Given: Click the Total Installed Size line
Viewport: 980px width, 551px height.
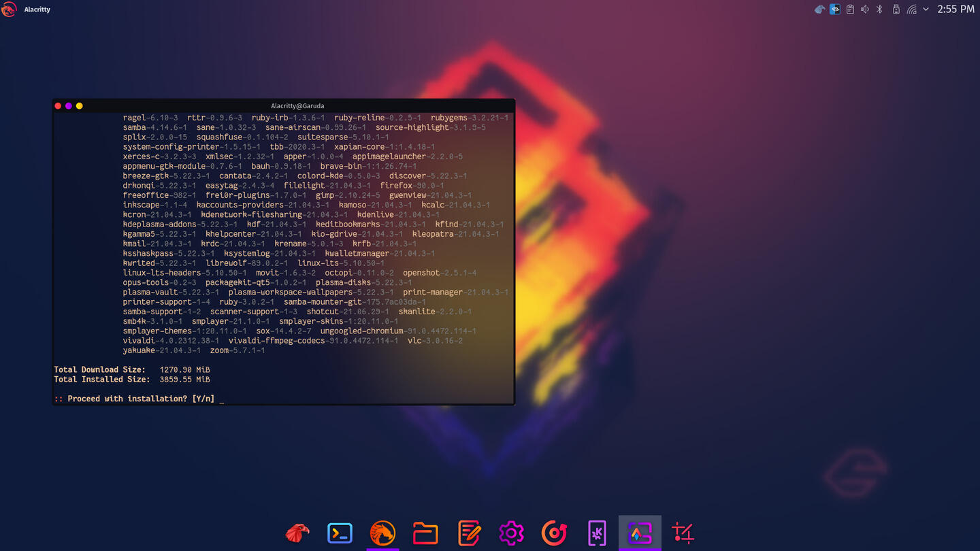Looking at the screenshot, I should click(x=132, y=380).
